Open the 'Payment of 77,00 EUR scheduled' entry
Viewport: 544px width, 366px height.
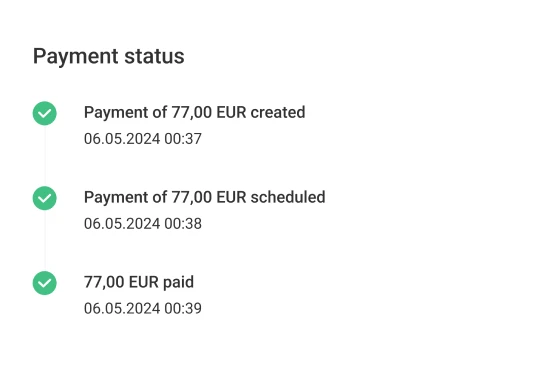[205, 197]
